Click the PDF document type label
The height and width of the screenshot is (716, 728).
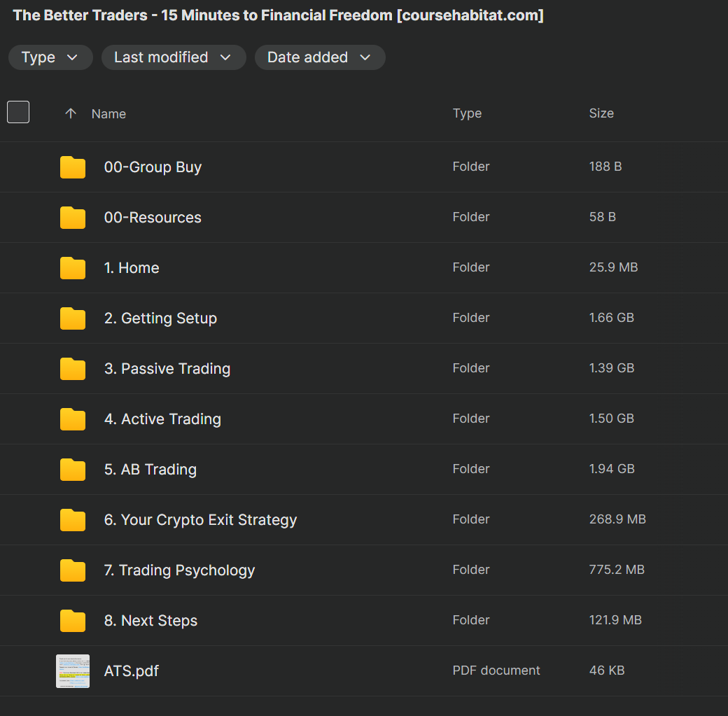[x=496, y=670]
